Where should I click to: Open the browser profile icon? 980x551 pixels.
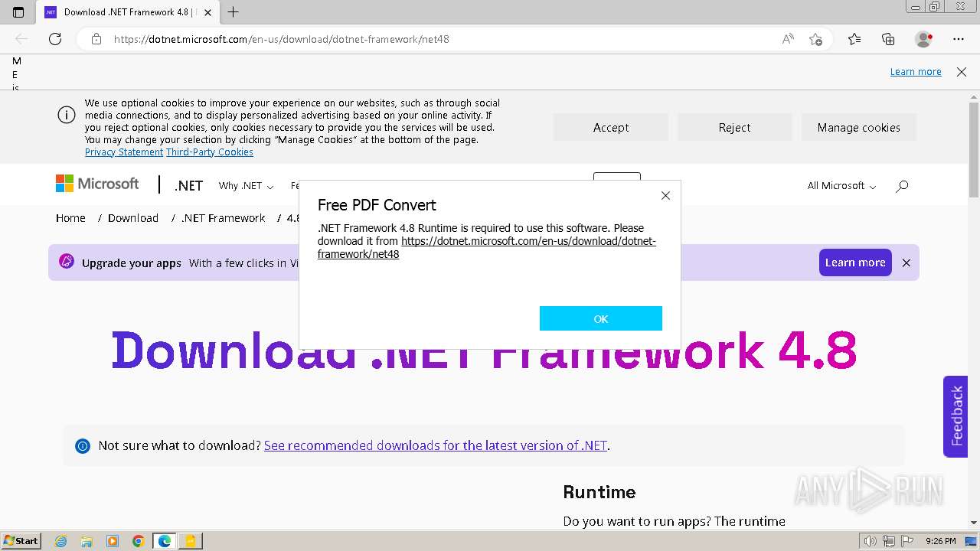tap(923, 39)
